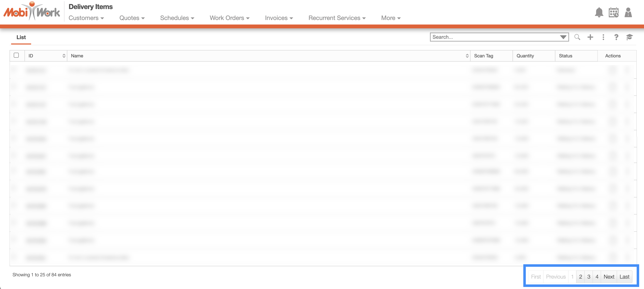Image resolution: width=644 pixels, height=289 pixels.
Task: Open the three-dot more options menu
Action: click(x=603, y=37)
